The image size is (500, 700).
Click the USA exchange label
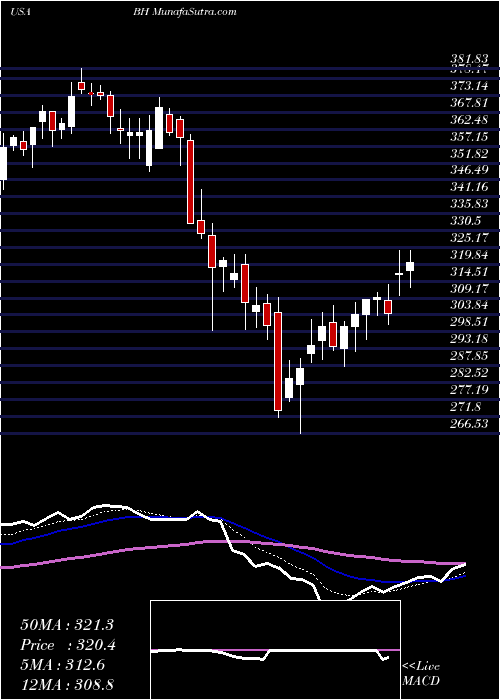pyautogui.click(x=20, y=12)
